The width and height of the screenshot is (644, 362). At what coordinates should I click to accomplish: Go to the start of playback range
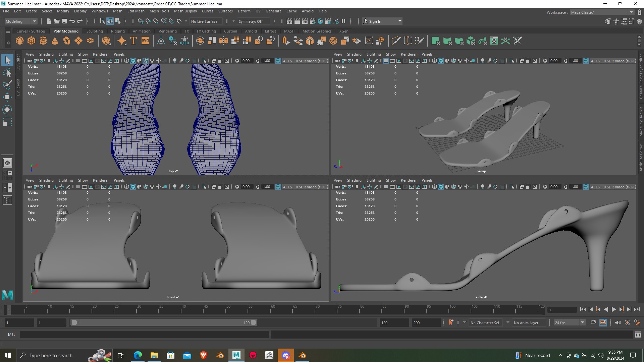pos(583,309)
